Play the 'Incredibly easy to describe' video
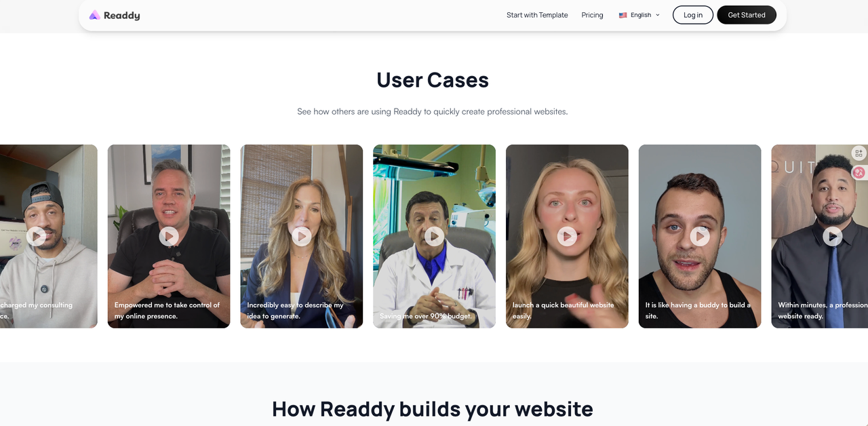Screen dimensions: 868x426 tap(302, 236)
